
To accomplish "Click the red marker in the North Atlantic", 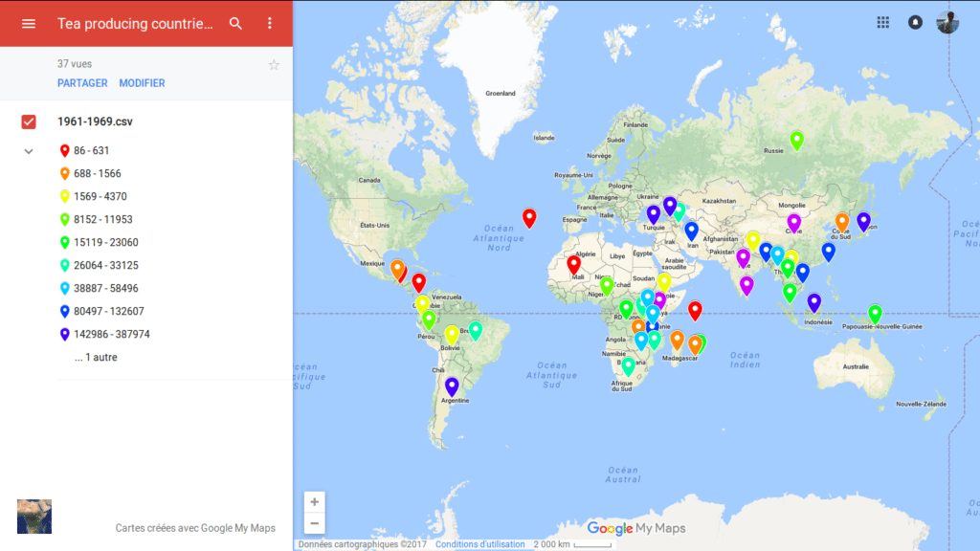I will click(529, 217).
